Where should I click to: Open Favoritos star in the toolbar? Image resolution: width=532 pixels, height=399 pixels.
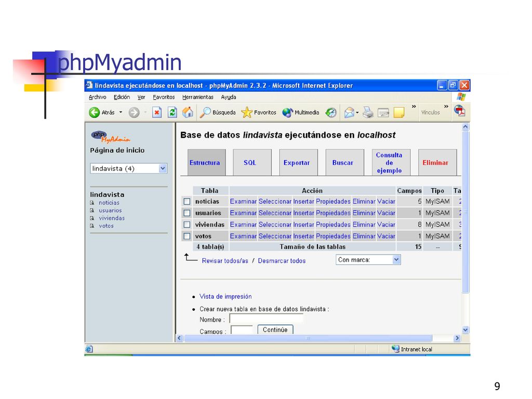pyautogui.click(x=247, y=112)
